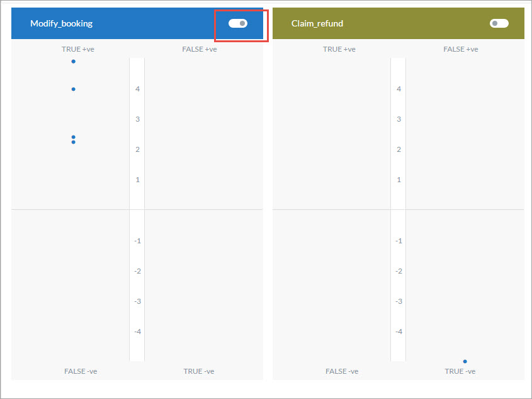
Task: Select the Claim_refund TRUE -ve data point
Action: tap(465, 361)
